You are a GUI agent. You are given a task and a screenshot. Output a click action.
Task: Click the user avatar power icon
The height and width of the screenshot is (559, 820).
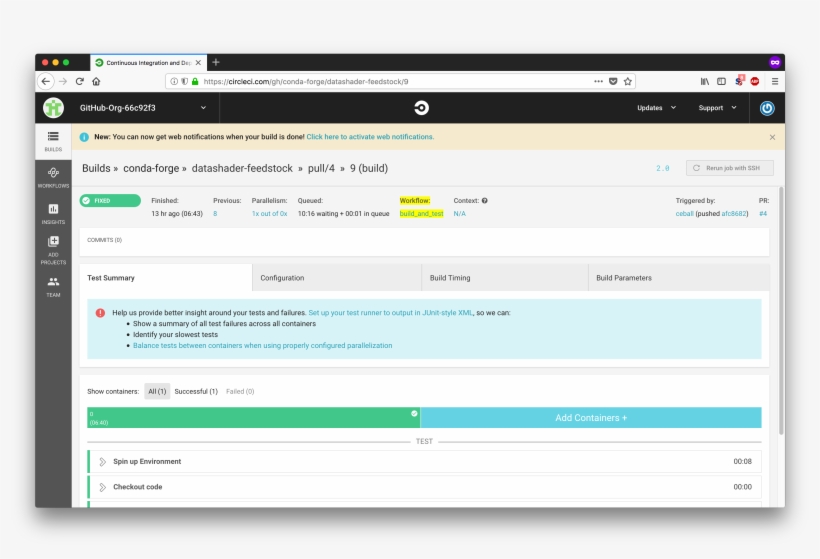click(x=766, y=108)
